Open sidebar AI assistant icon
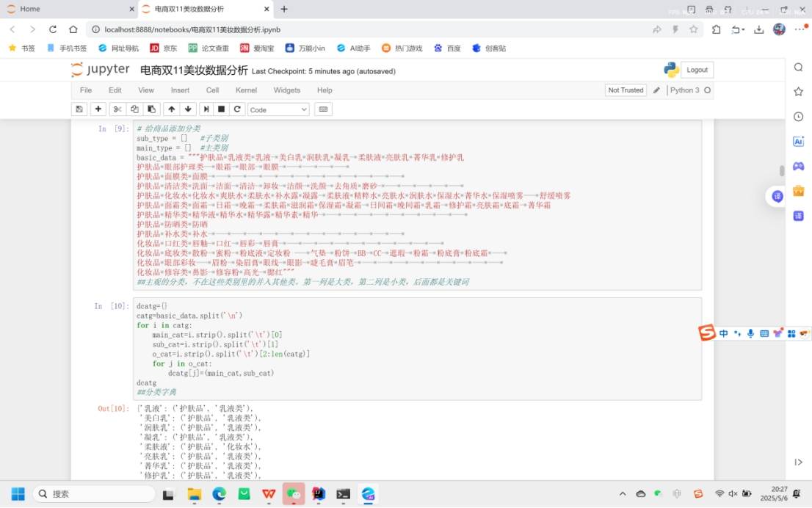This screenshot has width=812, height=508. coord(799,142)
